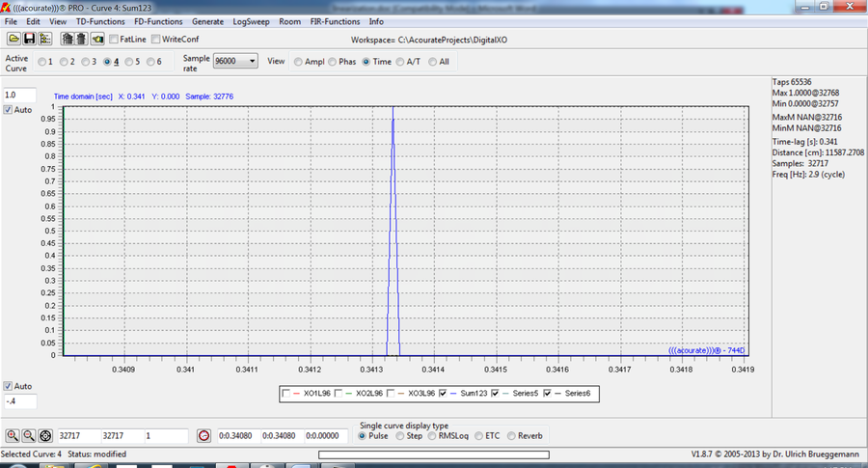Click the time field next to clock icon
This screenshot has height=468, width=868.
point(238,436)
